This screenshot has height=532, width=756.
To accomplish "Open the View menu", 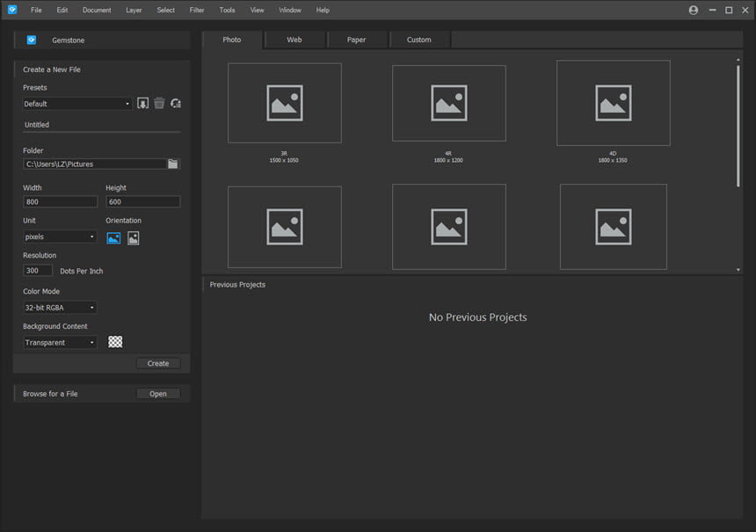I will pos(257,11).
